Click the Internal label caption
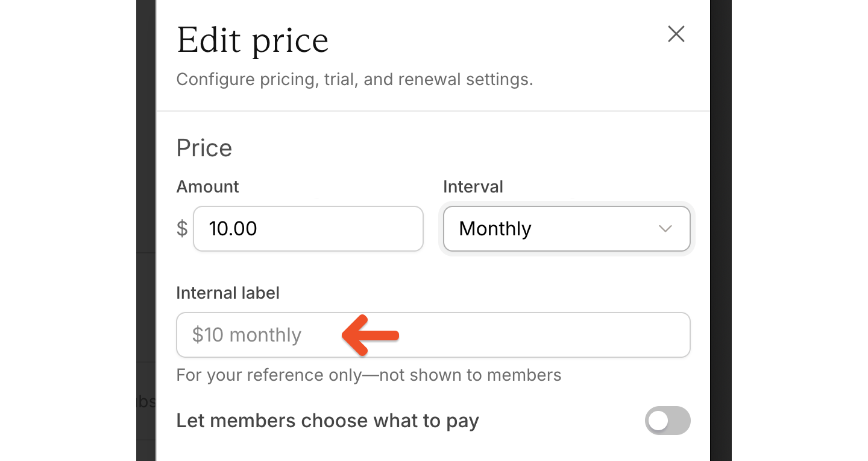The height and width of the screenshot is (461, 868). tap(228, 293)
